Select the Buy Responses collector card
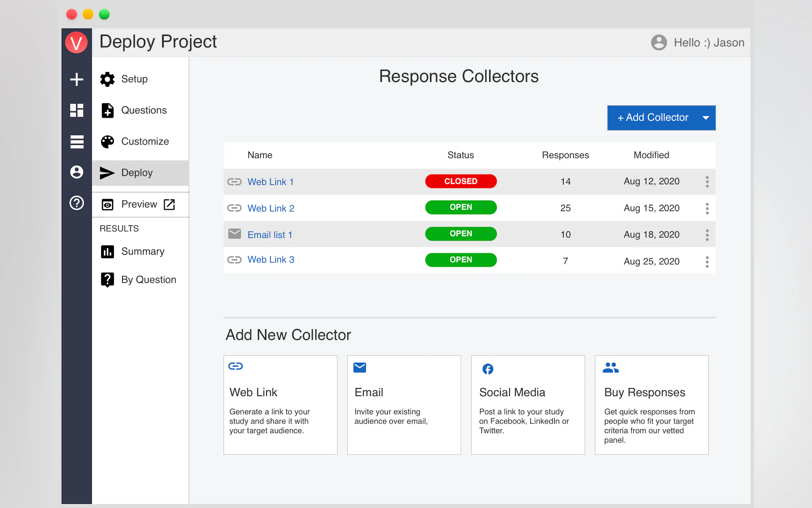This screenshot has height=508, width=812. tap(652, 405)
